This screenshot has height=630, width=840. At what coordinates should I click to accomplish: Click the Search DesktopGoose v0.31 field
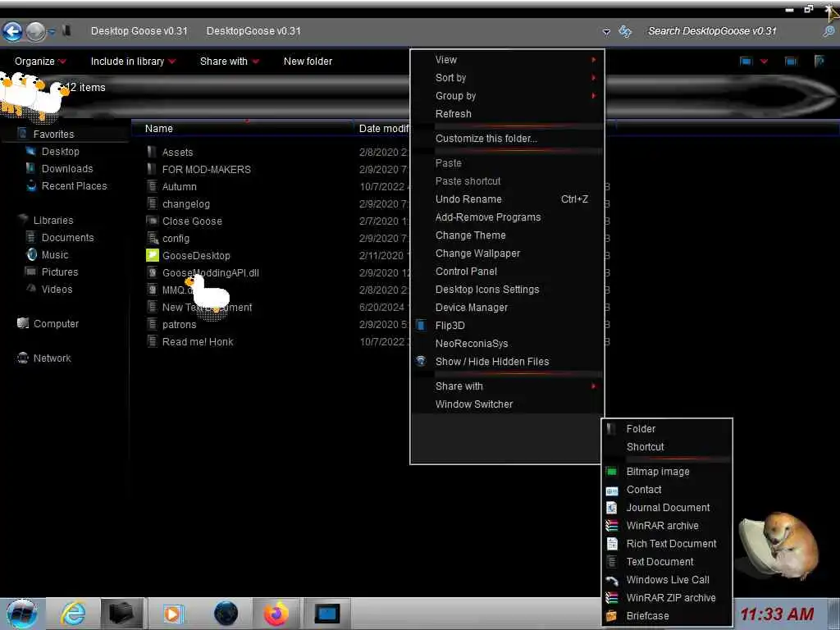click(x=729, y=31)
